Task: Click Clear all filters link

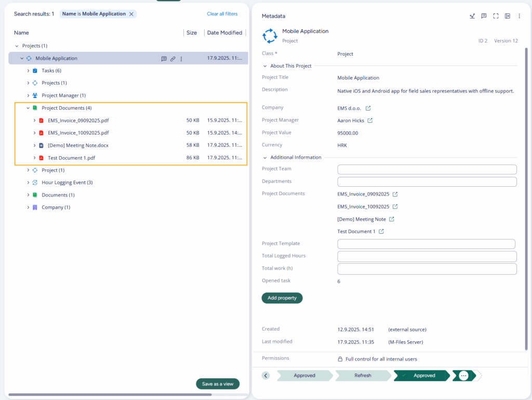Action: coord(222,14)
